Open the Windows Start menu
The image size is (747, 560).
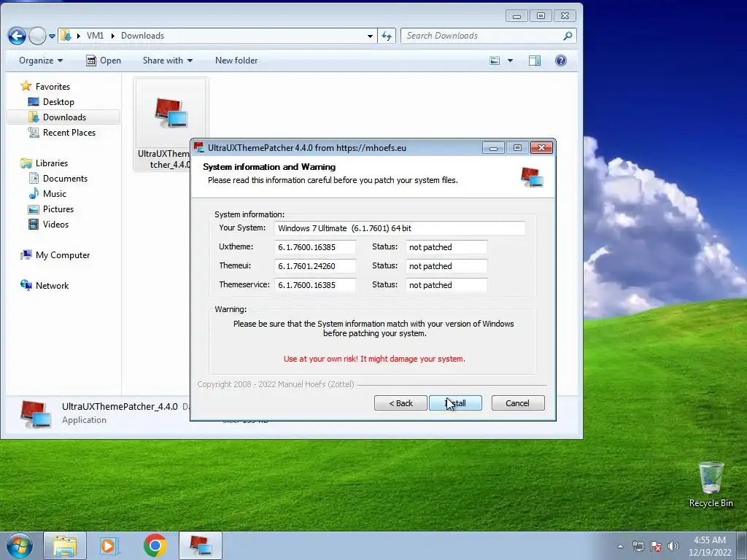pyautogui.click(x=20, y=545)
